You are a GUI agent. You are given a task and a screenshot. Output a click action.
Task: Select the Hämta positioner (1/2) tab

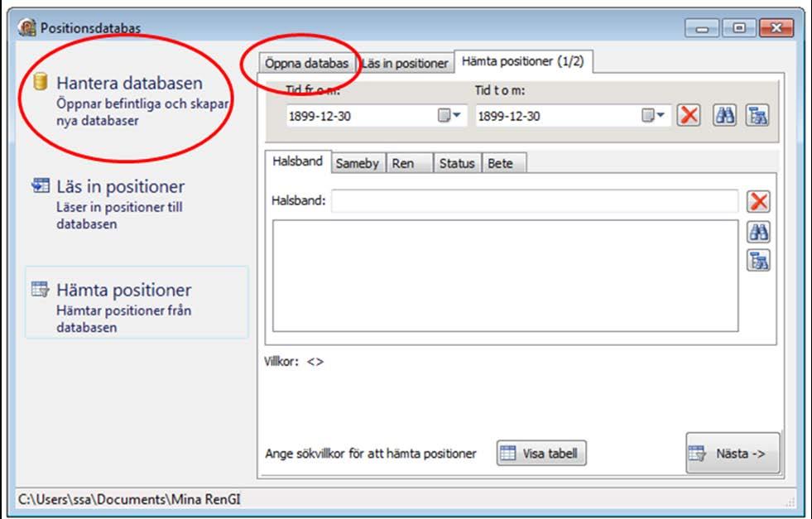pyautogui.click(x=523, y=61)
